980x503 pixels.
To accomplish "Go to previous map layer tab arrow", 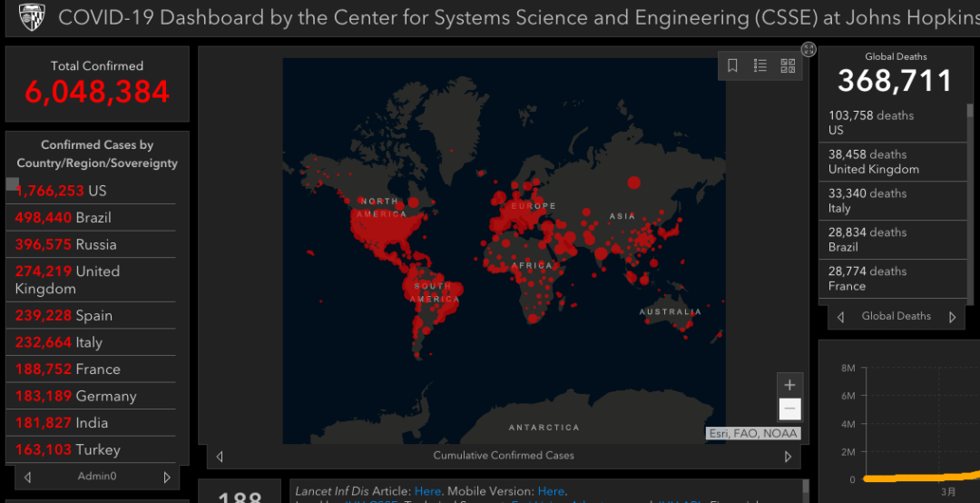I will tap(220, 456).
